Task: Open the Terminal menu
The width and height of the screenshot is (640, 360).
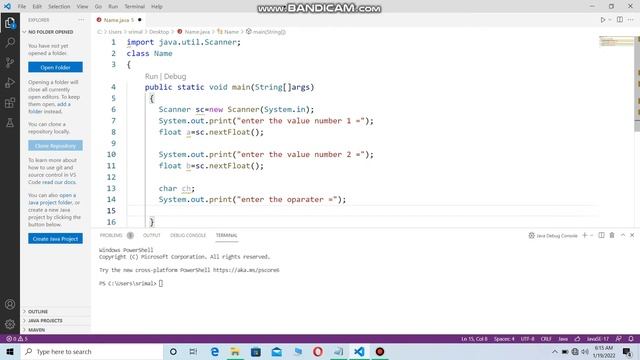Action: click(134, 7)
